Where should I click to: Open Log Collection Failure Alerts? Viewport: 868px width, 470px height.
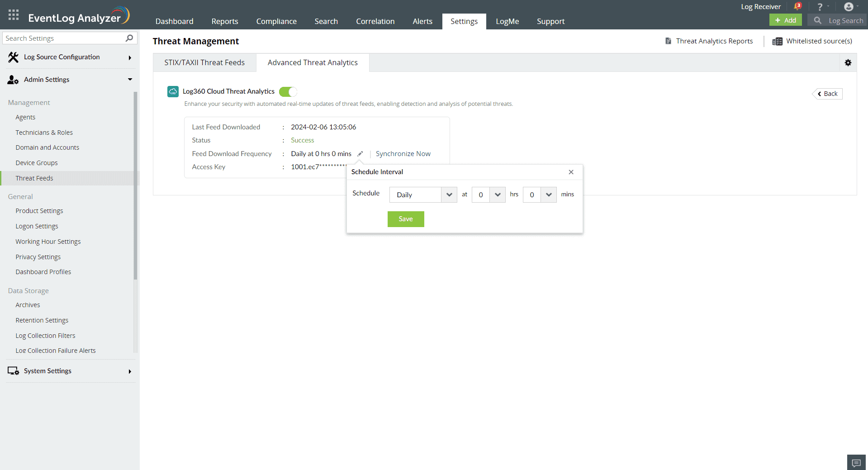tap(56, 351)
